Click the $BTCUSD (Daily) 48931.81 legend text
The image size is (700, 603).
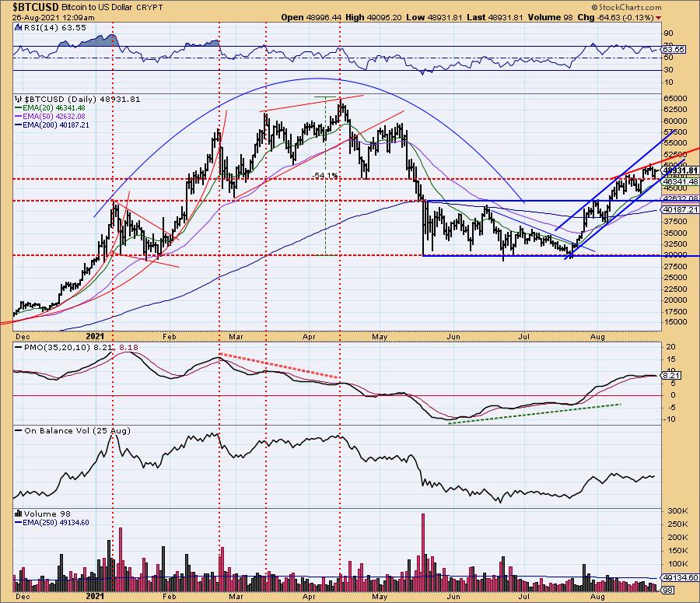tap(82, 99)
